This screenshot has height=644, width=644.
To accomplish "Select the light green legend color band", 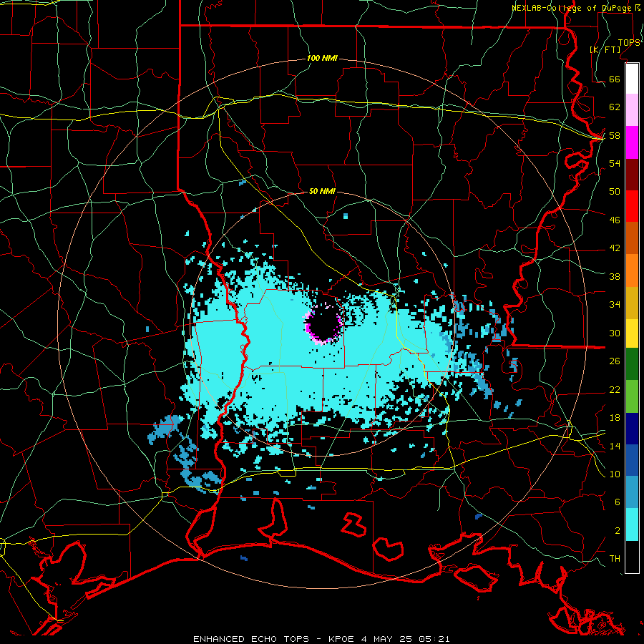I will 632,396.
